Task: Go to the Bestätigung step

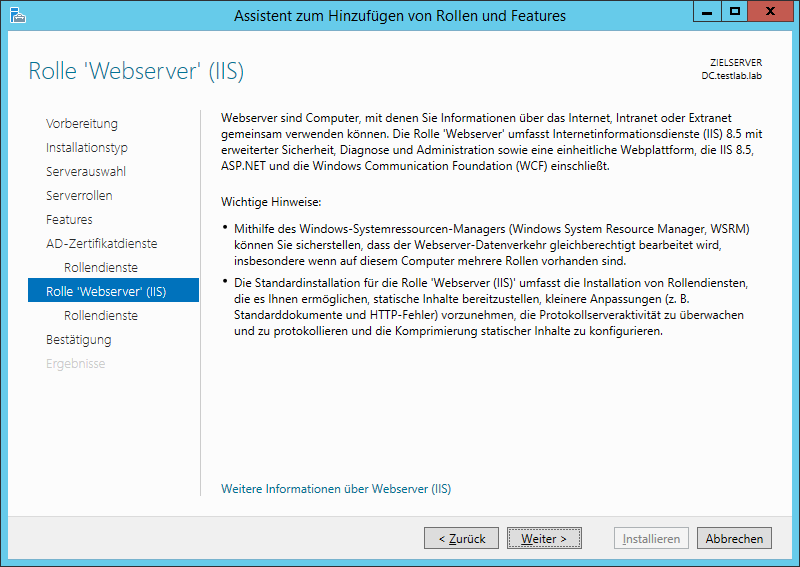Action: [x=79, y=339]
